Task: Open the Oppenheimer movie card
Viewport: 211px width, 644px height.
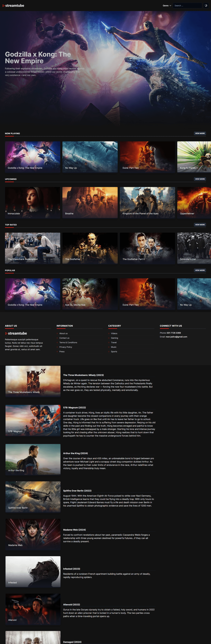Action: (x=194, y=203)
